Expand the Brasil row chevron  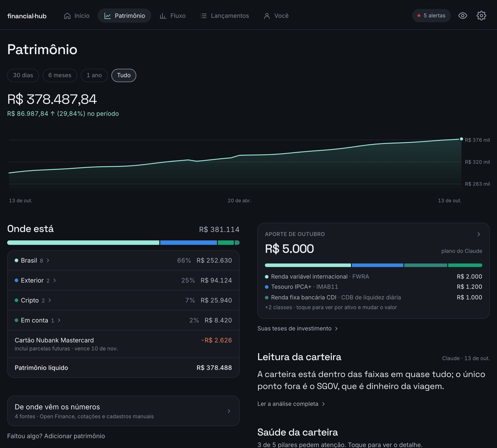48,260
